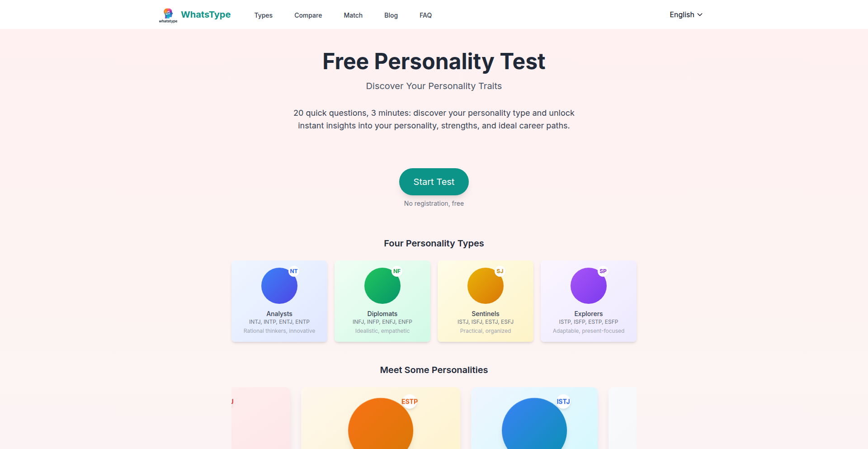Viewport: 868px width, 449px height.
Task: Click the SP badge on the Explorers card
Action: pyautogui.click(x=603, y=270)
